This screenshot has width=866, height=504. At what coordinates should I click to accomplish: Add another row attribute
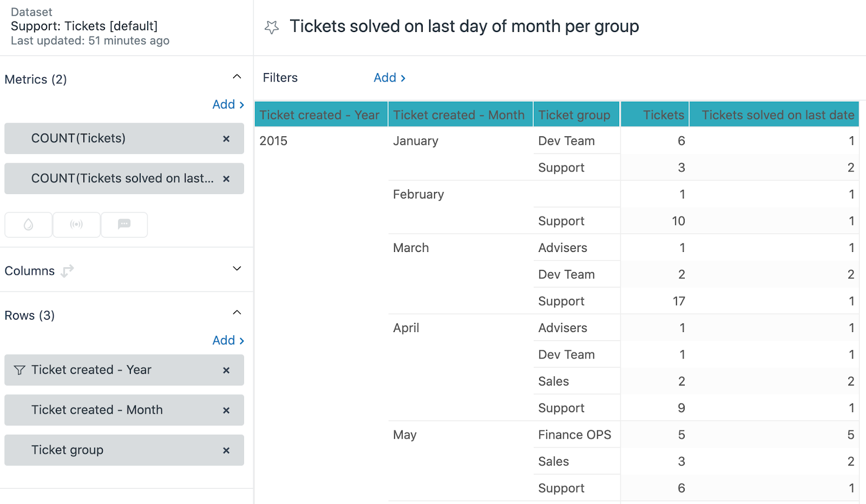tap(227, 340)
